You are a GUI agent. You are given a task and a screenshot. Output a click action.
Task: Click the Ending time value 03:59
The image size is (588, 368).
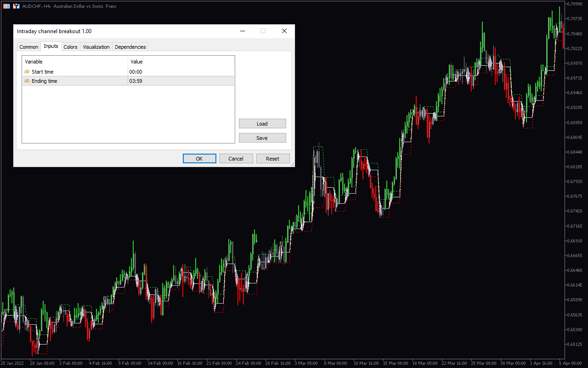pos(136,81)
